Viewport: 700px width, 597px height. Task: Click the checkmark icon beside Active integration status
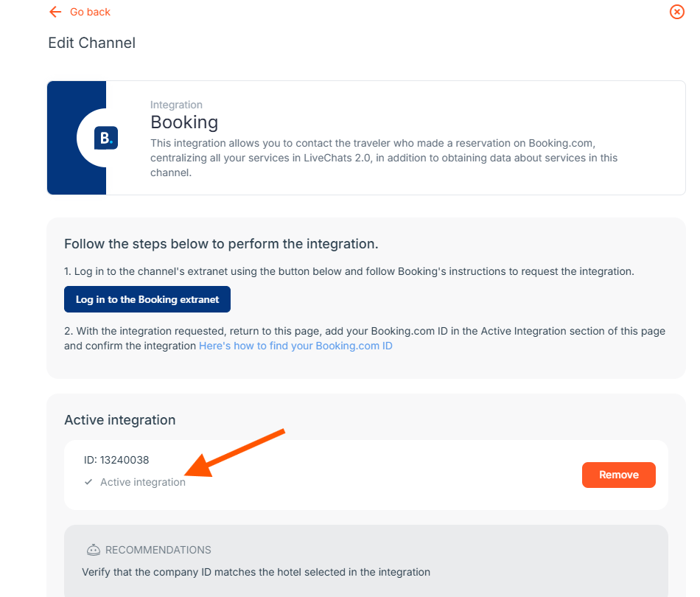point(88,482)
